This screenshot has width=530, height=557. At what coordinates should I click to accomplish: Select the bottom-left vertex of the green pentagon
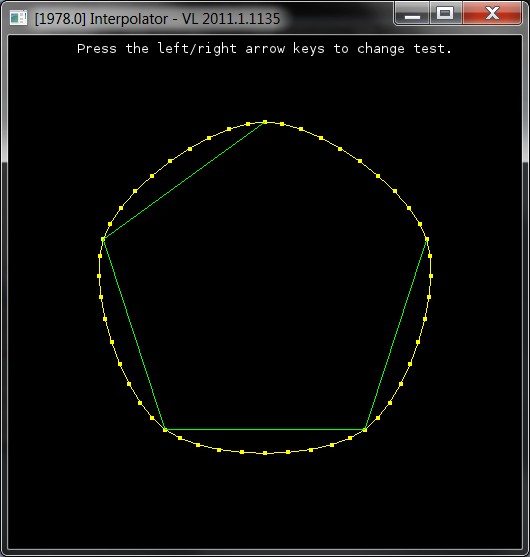(165, 429)
